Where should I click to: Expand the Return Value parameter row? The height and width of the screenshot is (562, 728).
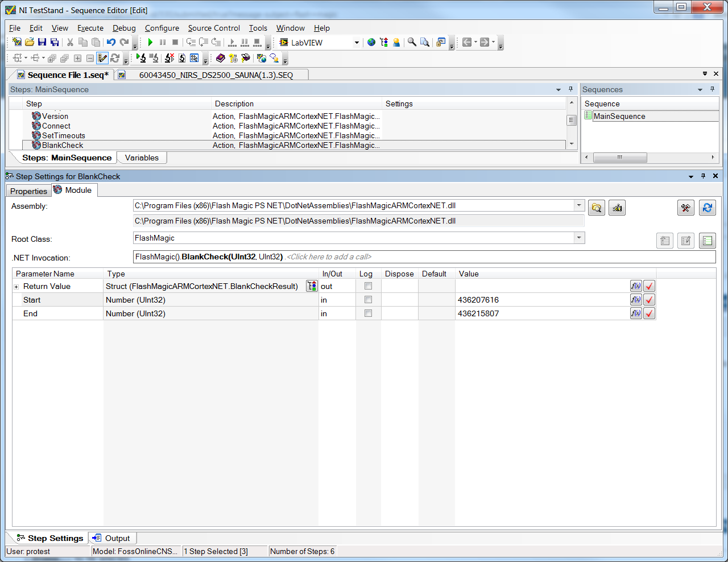(16, 287)
